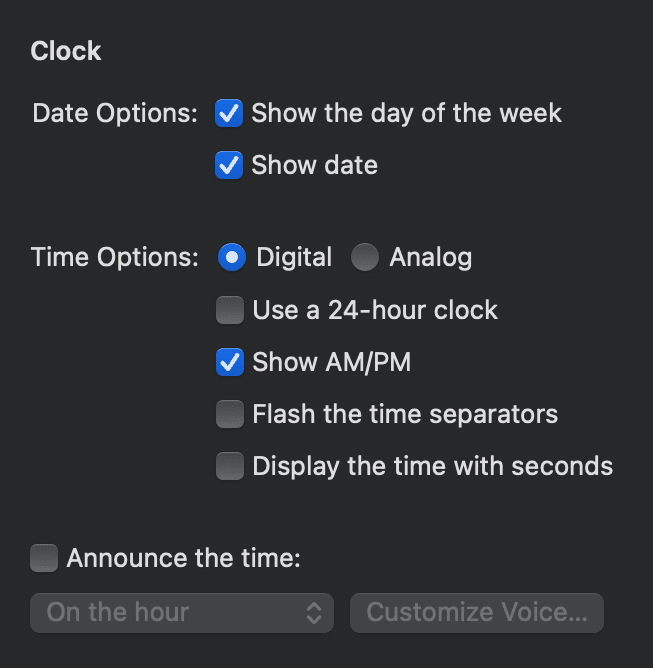Click the Time Options: label
The height and width of the screenshot is (668, 653).
pyautogui.click(x=115, y=258)
